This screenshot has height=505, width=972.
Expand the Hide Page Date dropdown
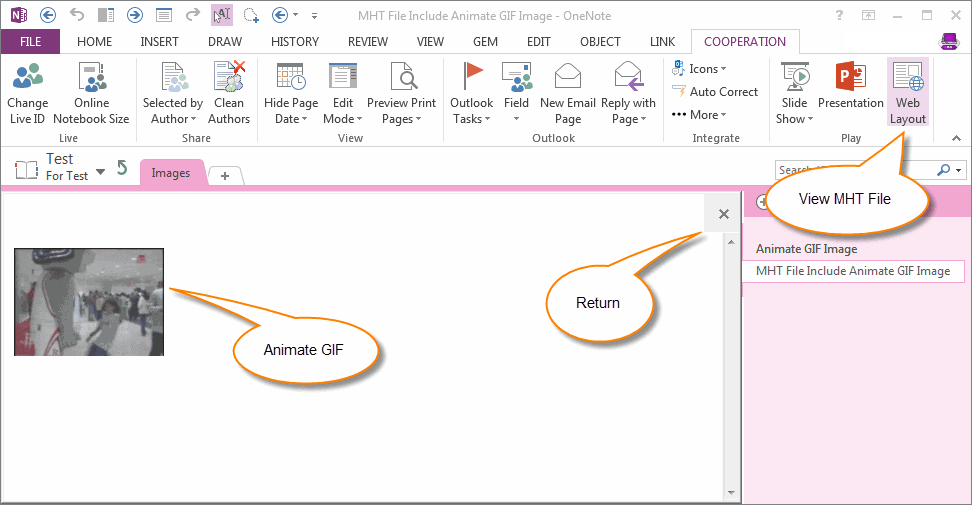(x=291, y=111)
